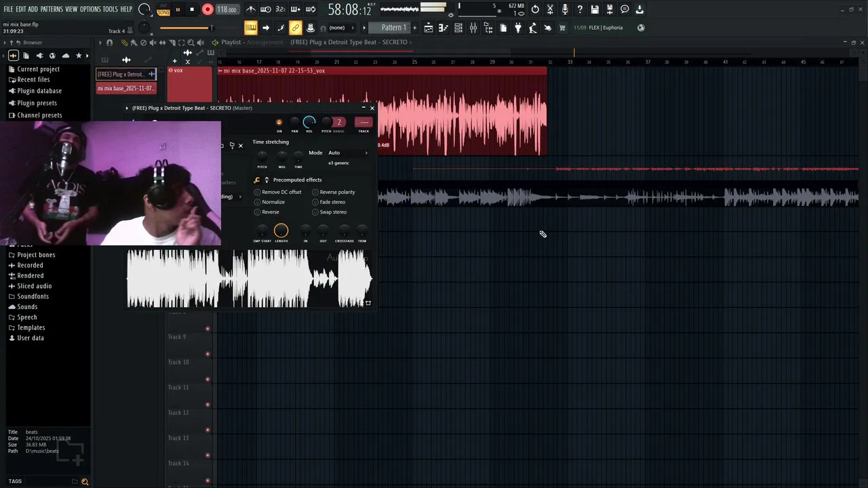Click the Save project floppy icon

pyautogui.click(x=595, y=9)
